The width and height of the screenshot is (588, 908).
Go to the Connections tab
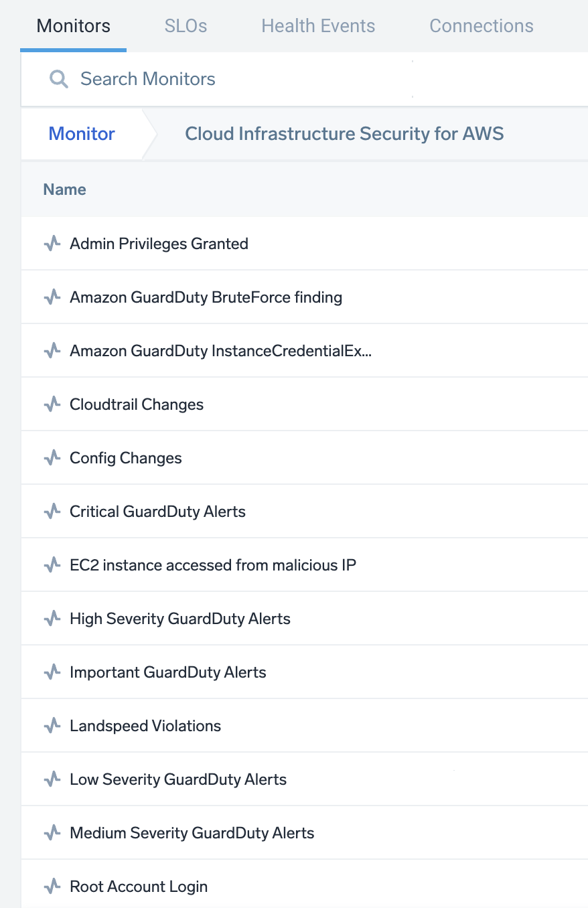[x=482, y=26]
